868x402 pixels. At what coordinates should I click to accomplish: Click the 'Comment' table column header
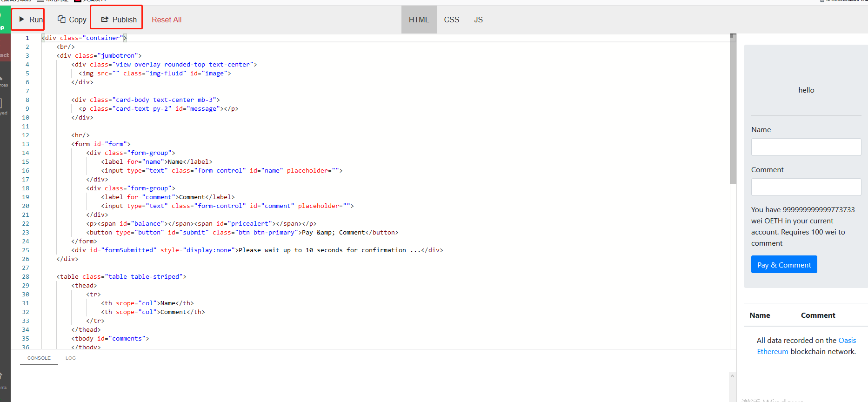coord(818,315)
